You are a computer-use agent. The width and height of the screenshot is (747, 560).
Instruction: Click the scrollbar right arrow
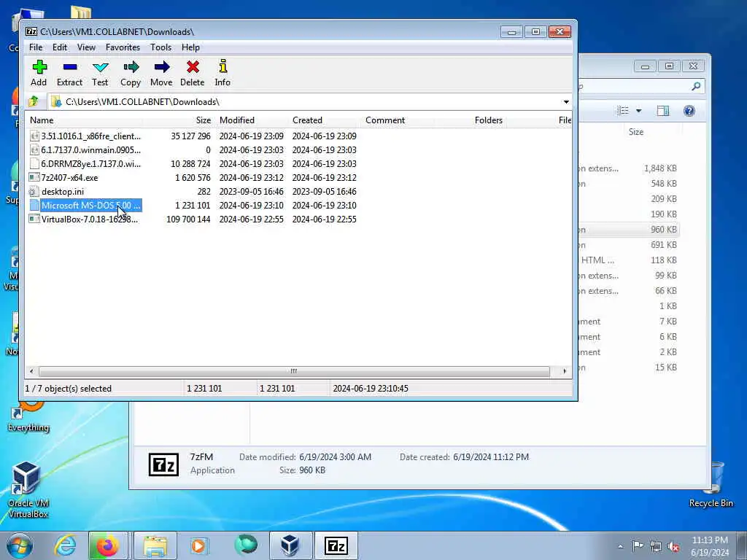point(565,371)
